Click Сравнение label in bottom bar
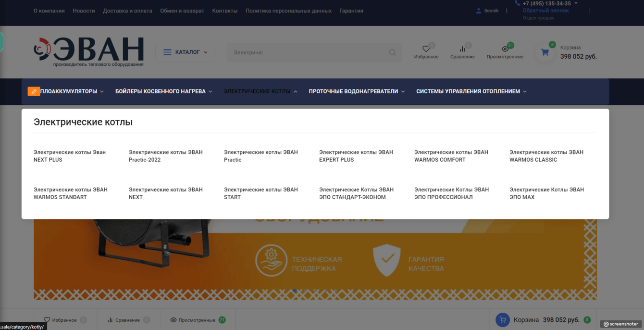The width and height of the screenshot is (644, 330). (127, 320)
